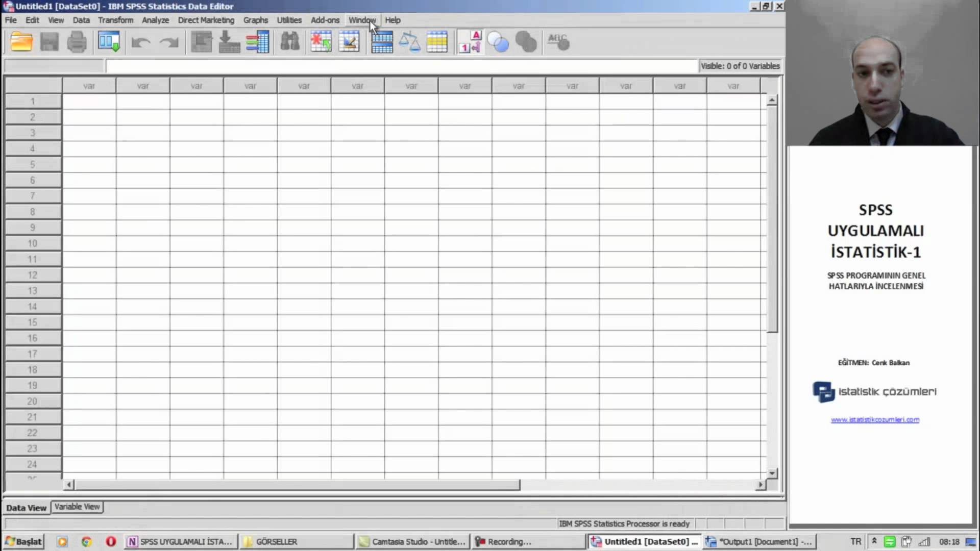Switch to Output1 Document taskbar button

[760, 541]
